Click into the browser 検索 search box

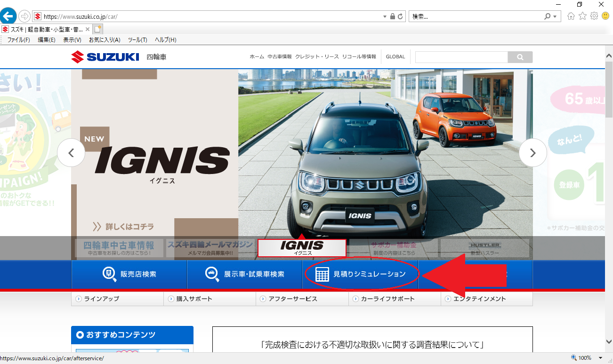point(476,16)
